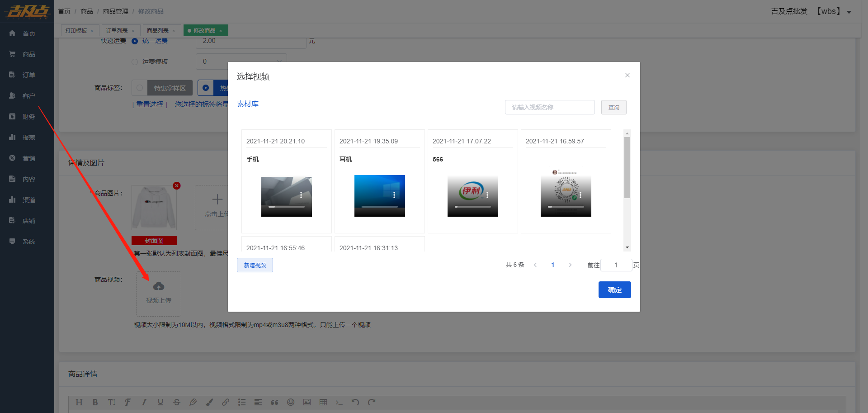This screenshot has width=868, height=413.
Task: Click the 查询 search button
Action: coord(614,107)
